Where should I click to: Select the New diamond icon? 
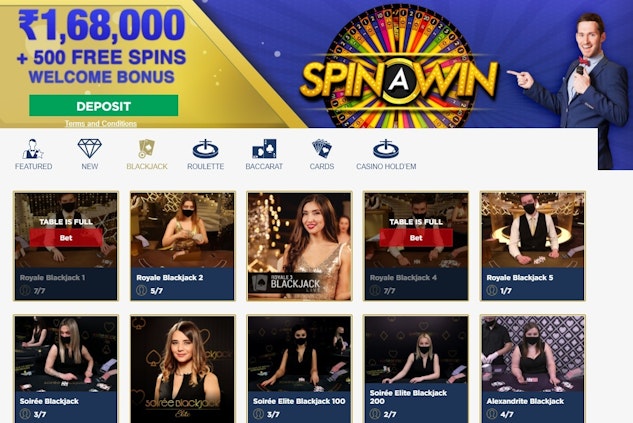click(x=90, y=149)
